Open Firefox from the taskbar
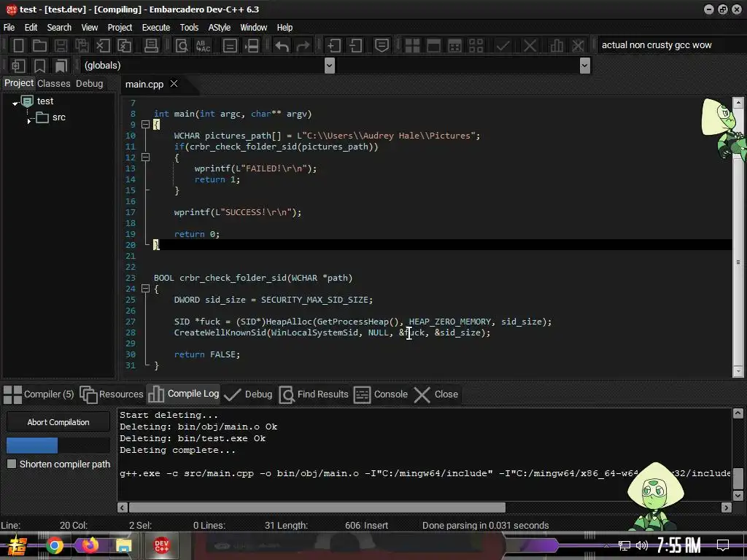 pos(90,545)
